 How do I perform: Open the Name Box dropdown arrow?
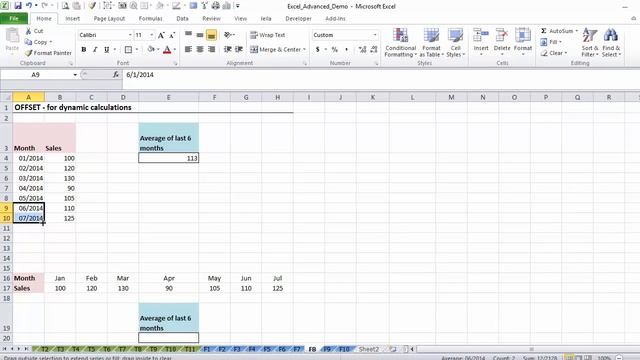(75, 75)
